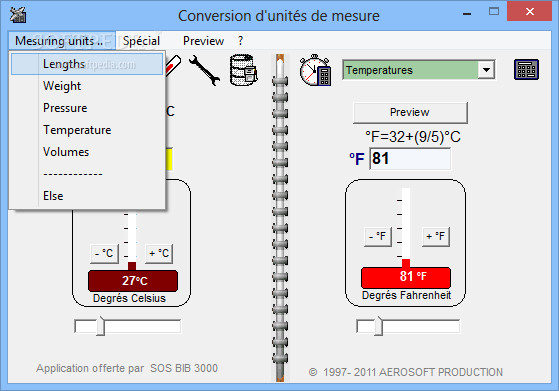Screen dimensions: 559x391
Task: Select Else from the menu
Action: tap(87, 196)
